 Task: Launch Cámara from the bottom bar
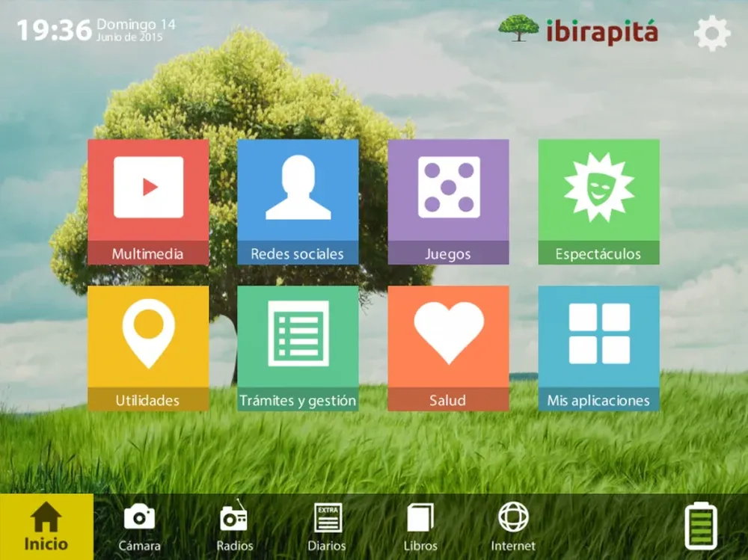[x=139, y=526]
